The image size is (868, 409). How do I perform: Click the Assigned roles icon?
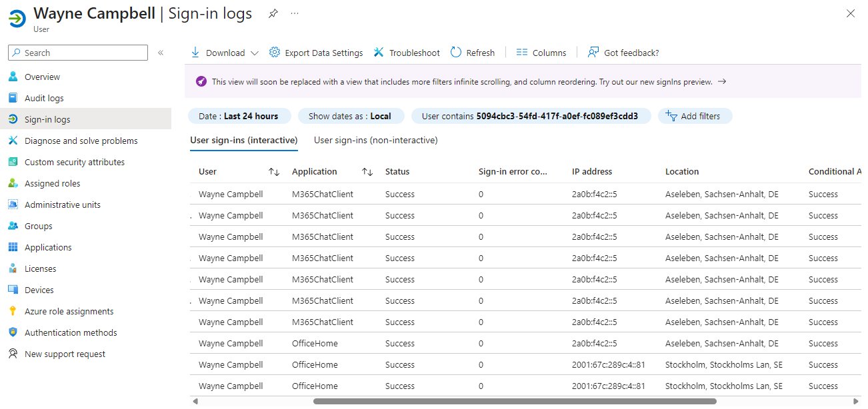click(x=13, y=183)
